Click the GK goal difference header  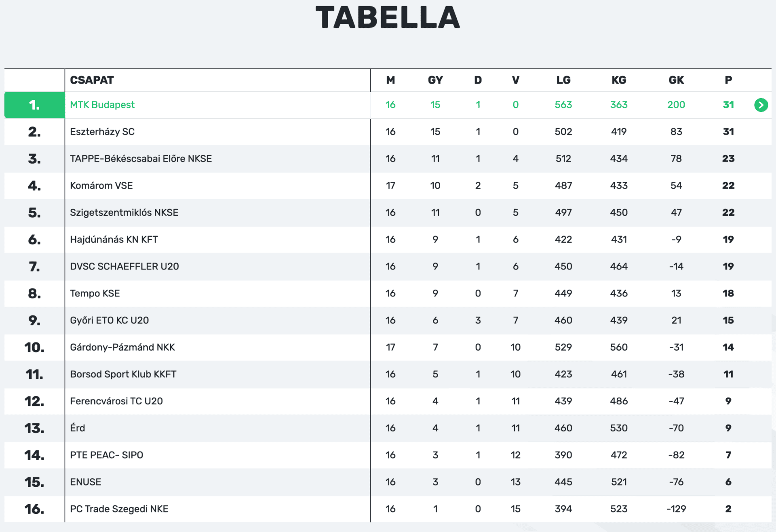(x=676, y=80)
